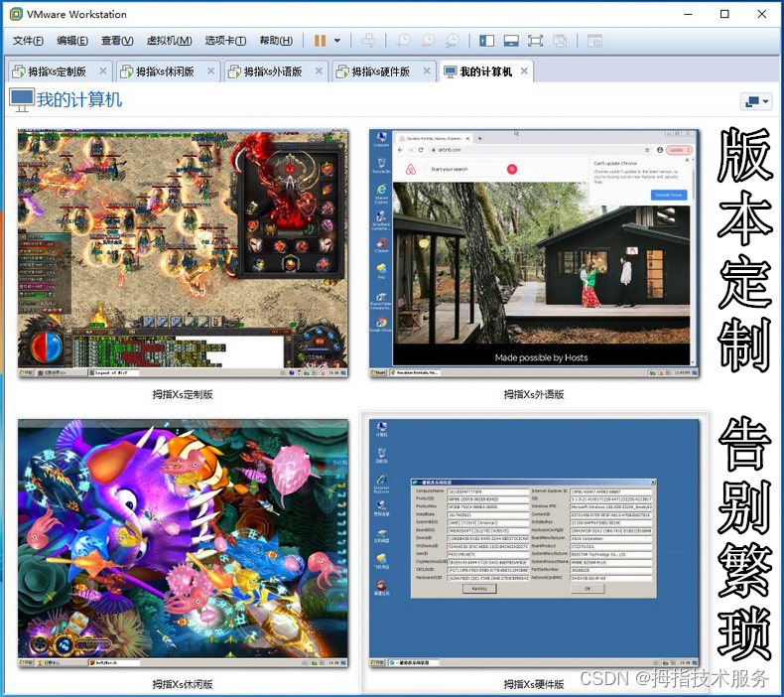784x697 pixels.
Task: Click the 我的计算机 monitor icon in heading
Action: (22, 100)
